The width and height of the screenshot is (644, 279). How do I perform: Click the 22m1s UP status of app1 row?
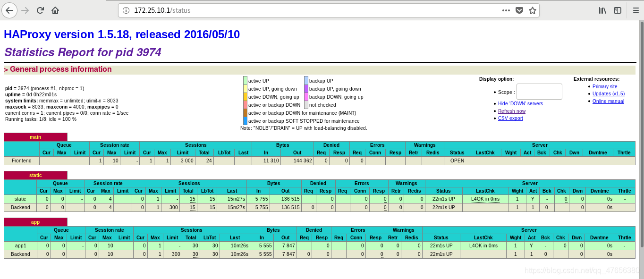click(x=441, y=245)
